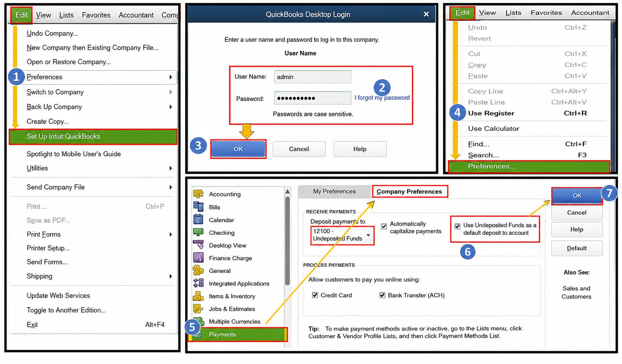This screenshot has height=364, width=622.
Task: Expand the Switch to Company submenu
Action: point(170,92)
